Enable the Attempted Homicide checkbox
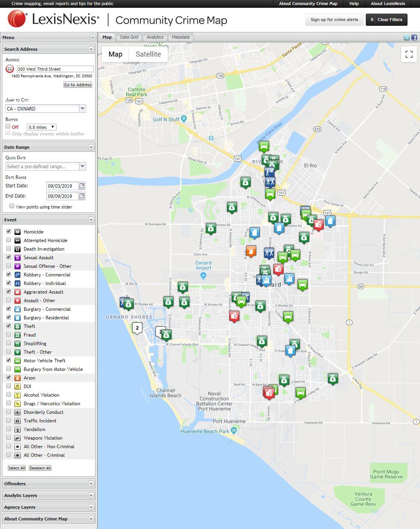 tap(9, 240)
